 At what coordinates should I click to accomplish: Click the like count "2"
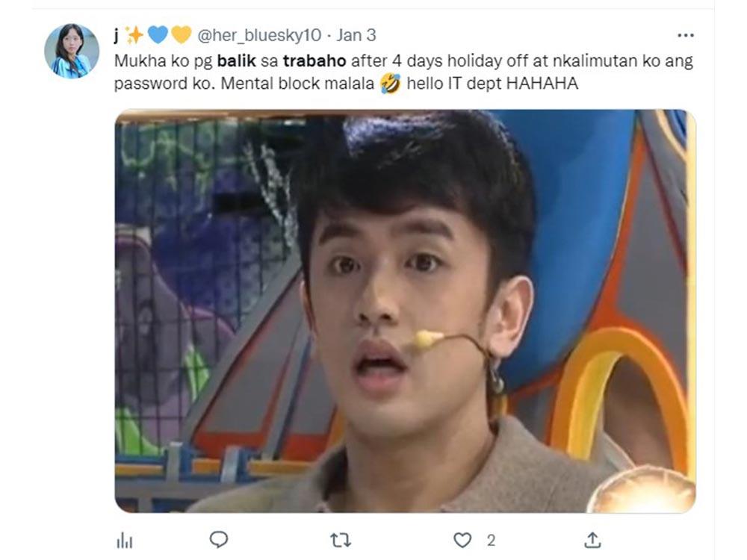[x=491, y=541]
